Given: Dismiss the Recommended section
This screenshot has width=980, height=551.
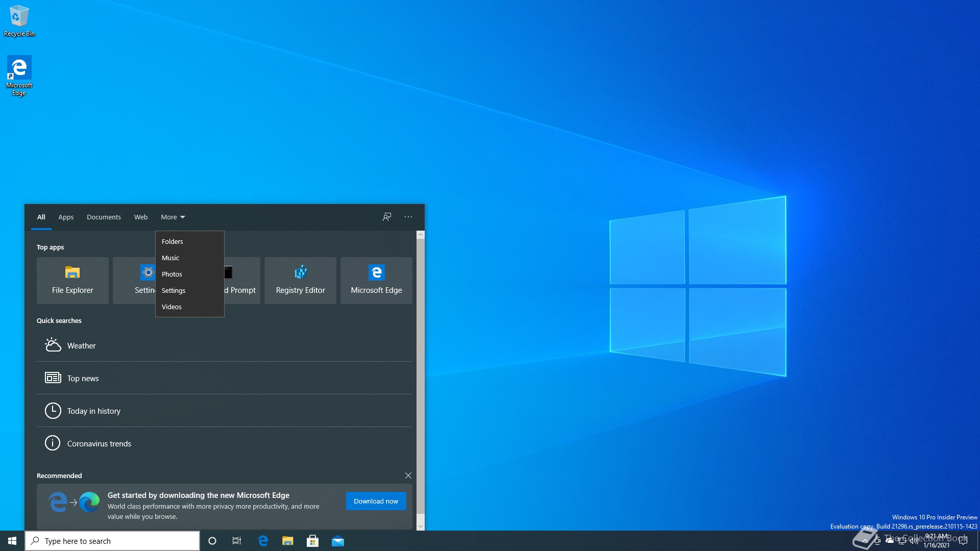Looking at the screenshot, I should [408, 475].
